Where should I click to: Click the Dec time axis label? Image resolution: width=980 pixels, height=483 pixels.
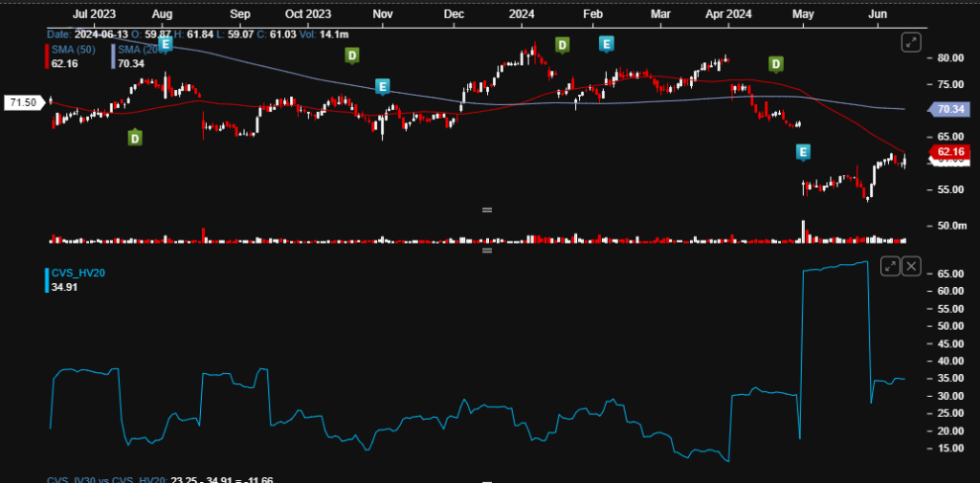coord(453,13)
